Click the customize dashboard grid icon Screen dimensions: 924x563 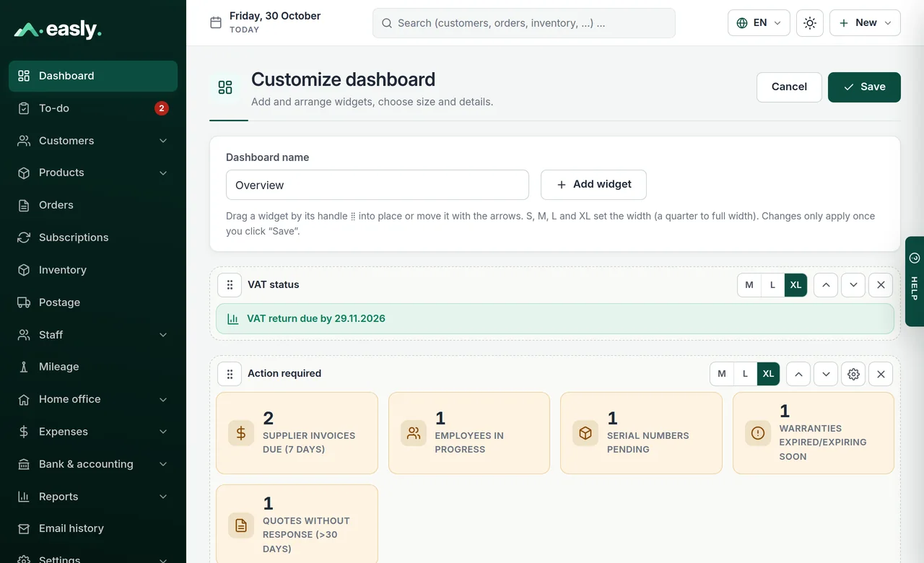(x=225, y=87)
